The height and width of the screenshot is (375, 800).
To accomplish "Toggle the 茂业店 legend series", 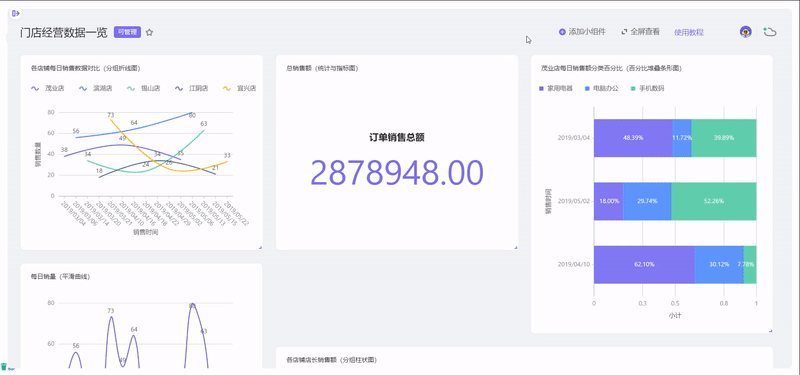I will tap(47, 88).
